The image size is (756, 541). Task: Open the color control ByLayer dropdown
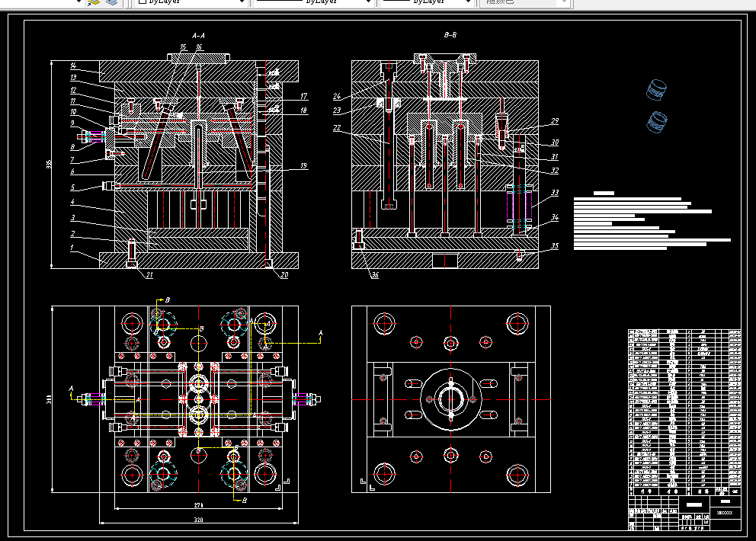(x=190, y=2)
